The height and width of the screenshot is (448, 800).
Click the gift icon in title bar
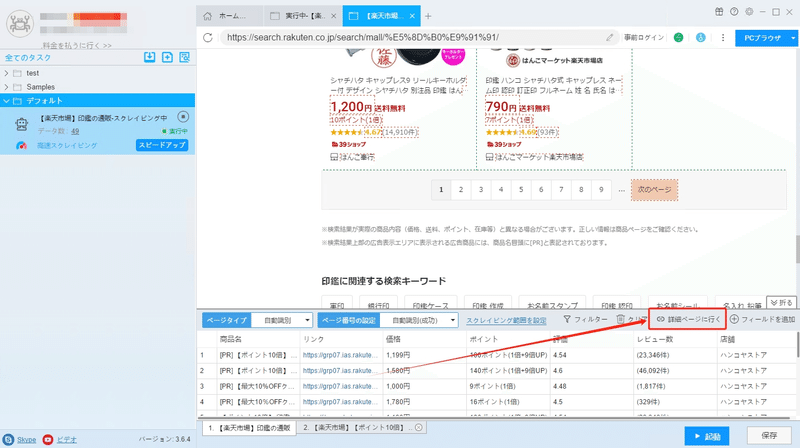tap(719, 12)
